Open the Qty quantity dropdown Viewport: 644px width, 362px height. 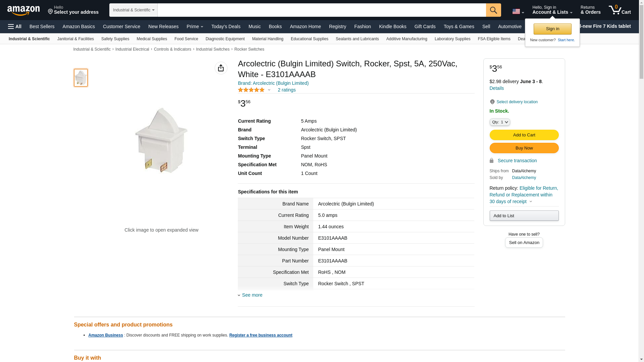click(x=499, y=122)
